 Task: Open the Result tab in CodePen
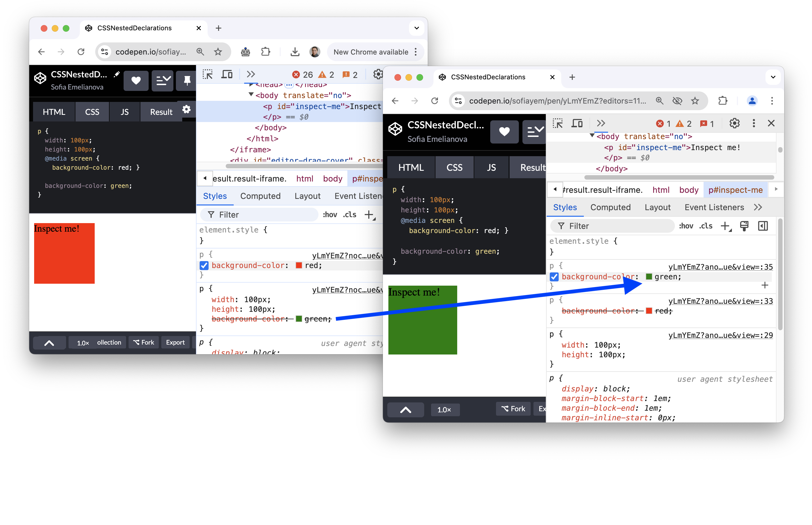(x=160, y=112)
